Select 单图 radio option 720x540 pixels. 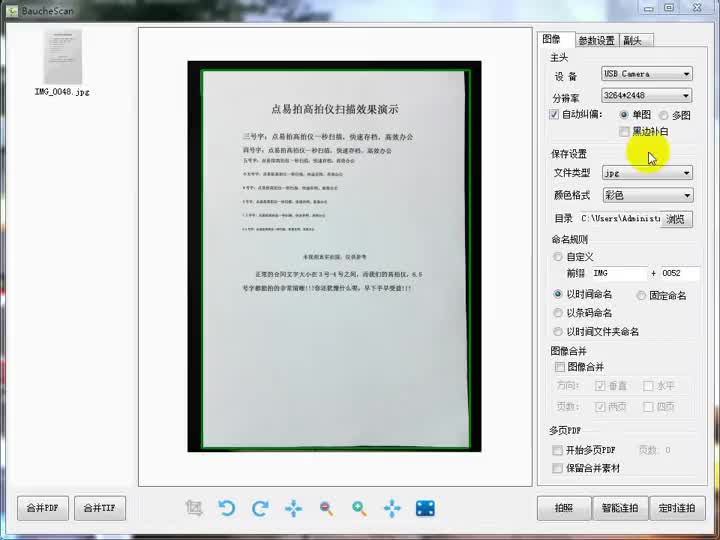coord(624,114)
